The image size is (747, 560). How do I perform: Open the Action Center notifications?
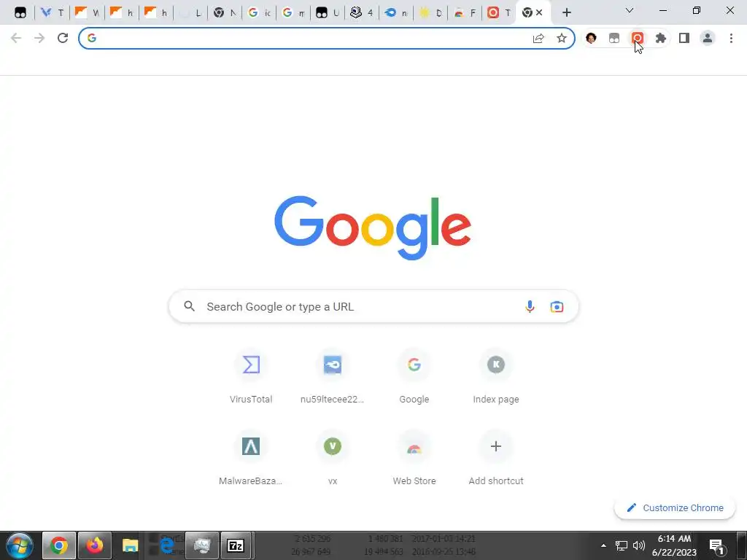(717, 546)
